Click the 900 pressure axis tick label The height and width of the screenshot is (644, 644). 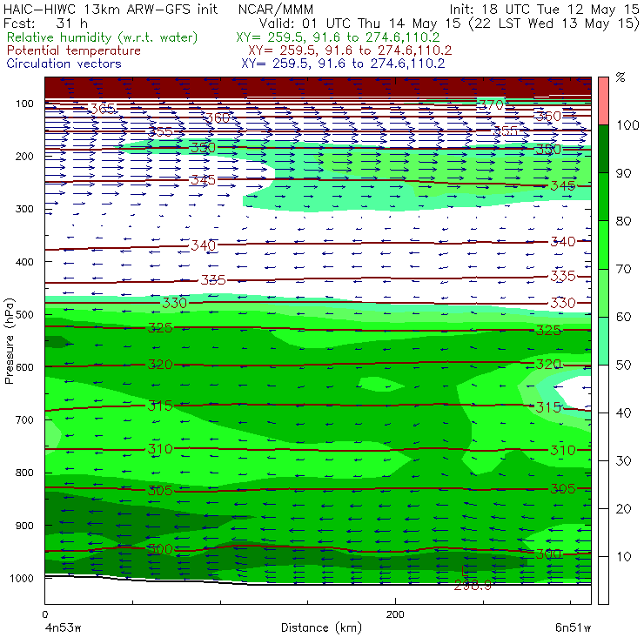[x=24, y=526]
